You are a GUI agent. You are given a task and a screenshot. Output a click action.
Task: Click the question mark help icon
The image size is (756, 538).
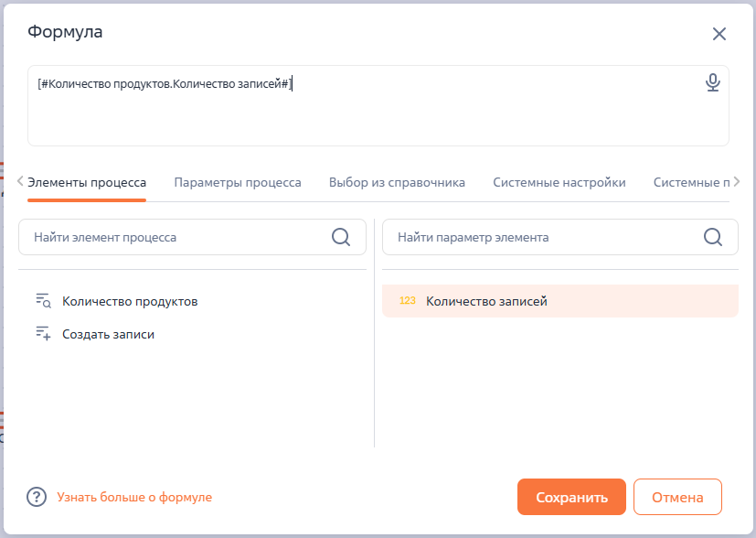(x=35, y=498)
